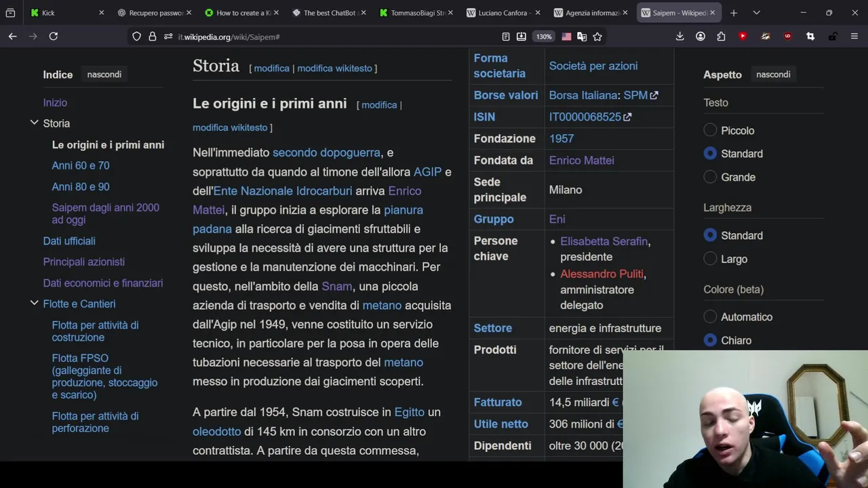Jump to Dati economici e finanziari section
The width and height of the screenshot is (868, 488).
(x=103, y=283)
